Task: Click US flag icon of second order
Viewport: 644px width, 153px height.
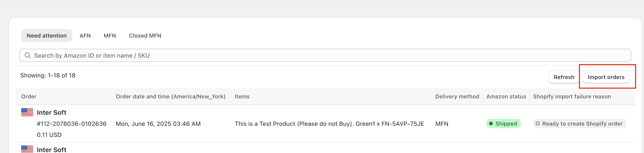Action: click(x=27, y=149)
